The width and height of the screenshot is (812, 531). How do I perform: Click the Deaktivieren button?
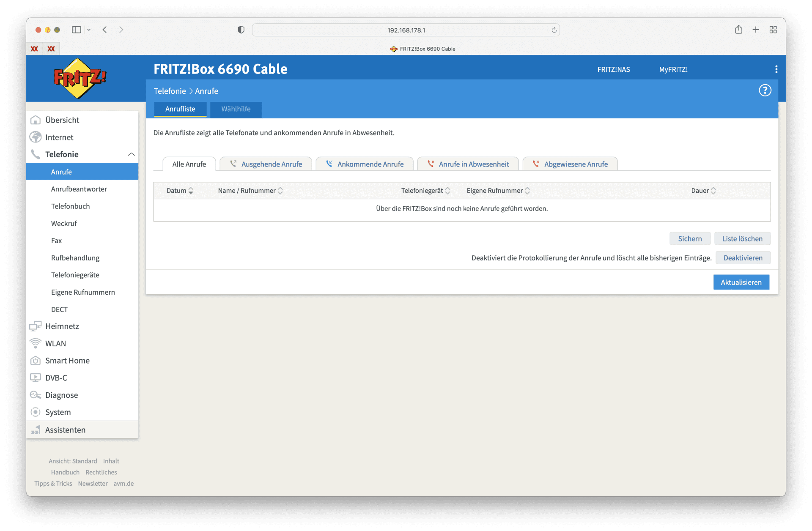pyautogui.click(x=743, y=258)
